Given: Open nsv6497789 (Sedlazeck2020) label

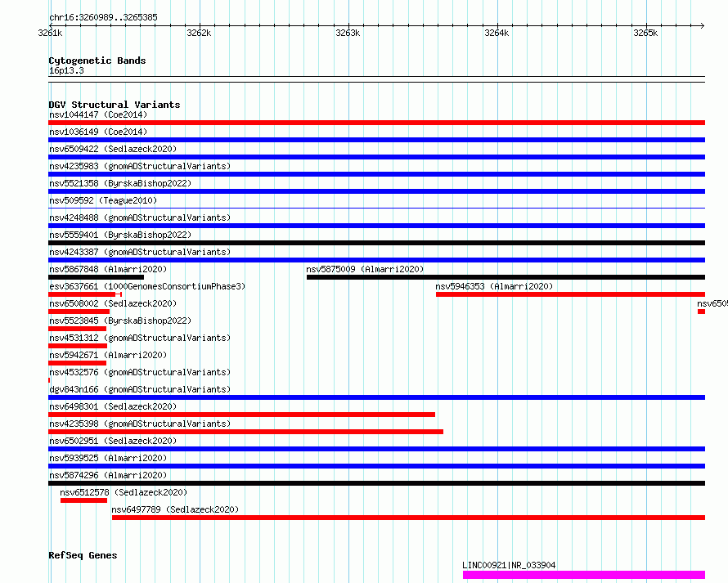Looking at the screenshot, I should pyautogui.click(x=175, y=509).
